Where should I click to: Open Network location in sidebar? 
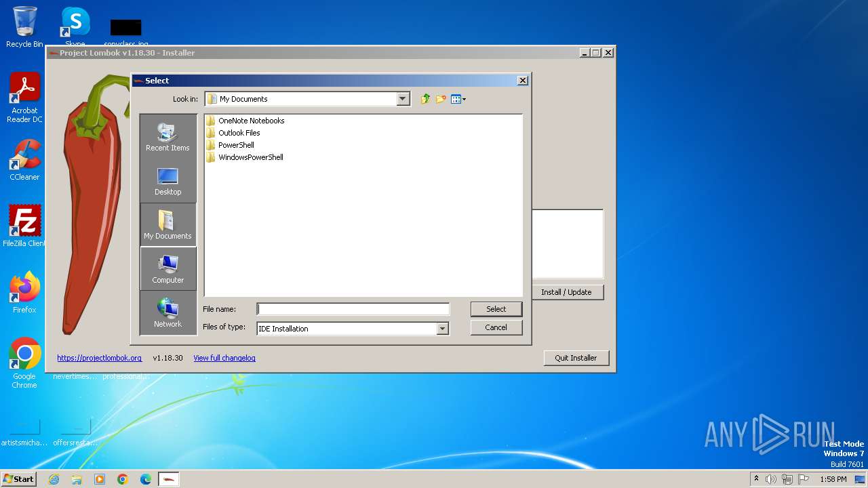click(167, 313)
